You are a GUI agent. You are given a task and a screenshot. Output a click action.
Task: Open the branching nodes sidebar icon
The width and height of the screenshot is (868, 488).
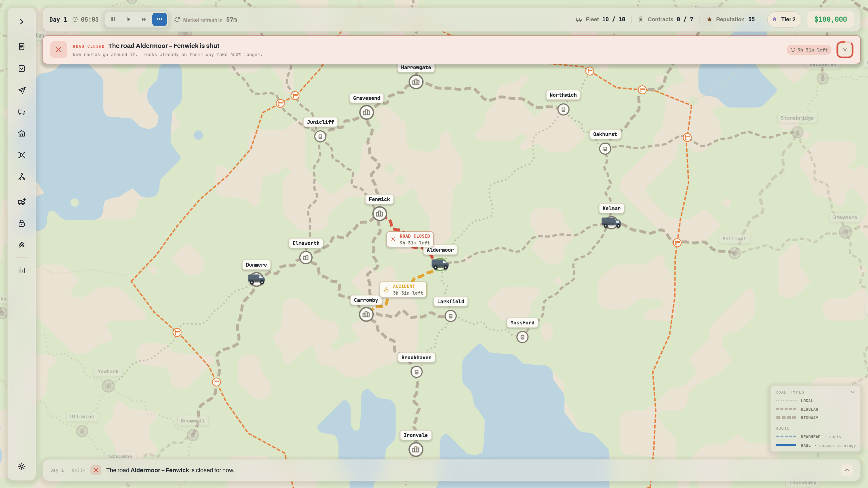click(21, 177)
